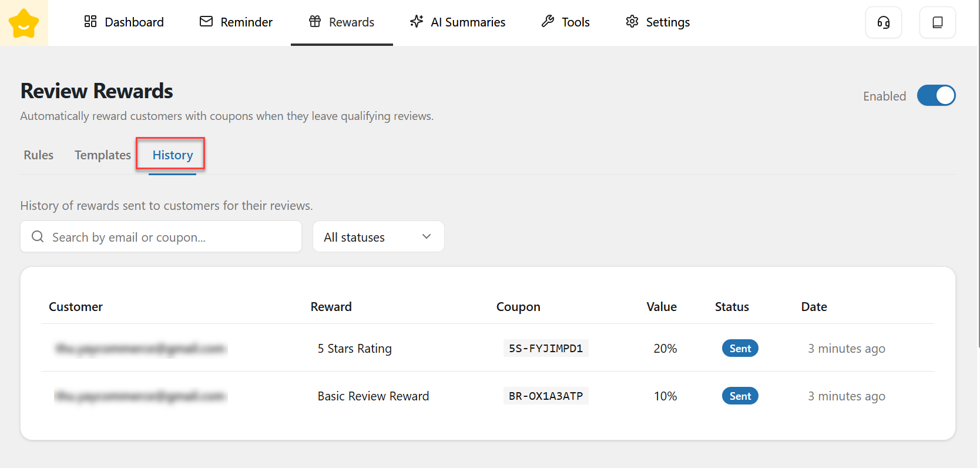Click the Rewards gift icon
The width and height of the screenshot is (980, 468).
tap(315, 22)
